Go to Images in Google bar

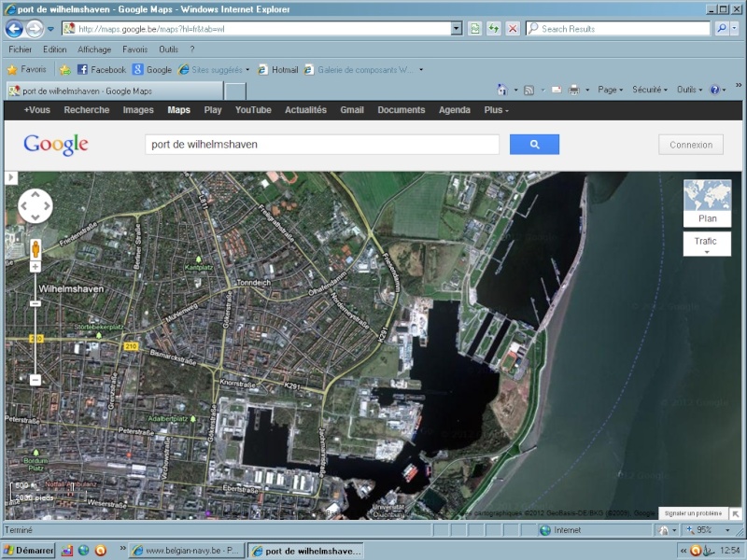point(138,110)
